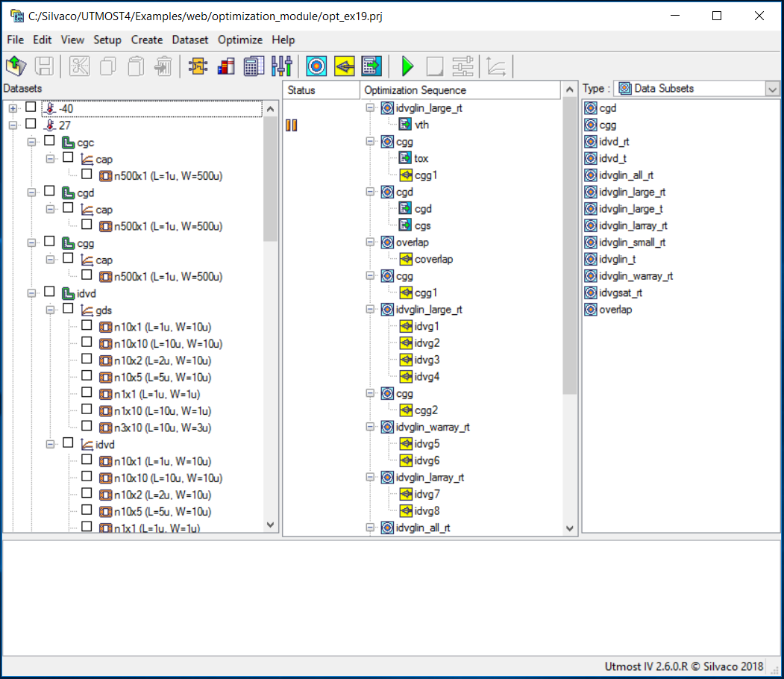Click the Optimization Sequence scroll down arrow
The width and height of the screenshot is (784, 679).
coord(569,528)
